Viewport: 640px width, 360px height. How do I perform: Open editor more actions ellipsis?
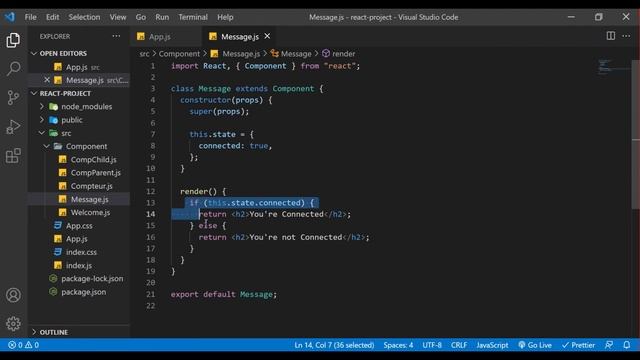point(626,36)
